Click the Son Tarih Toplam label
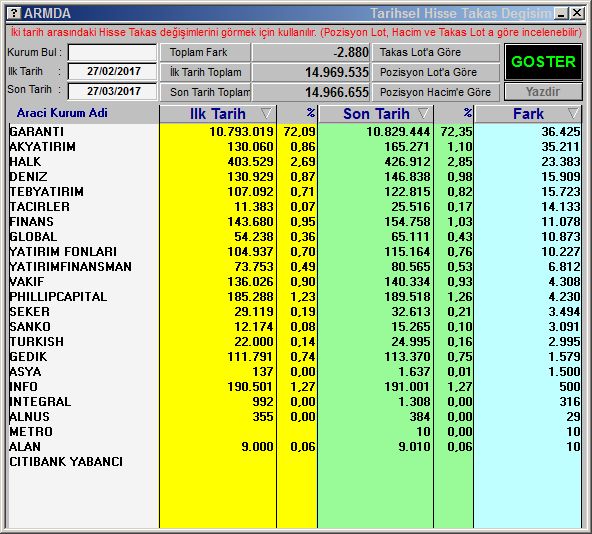This screenshot has width=592, height=534. (x=205, y=92)
